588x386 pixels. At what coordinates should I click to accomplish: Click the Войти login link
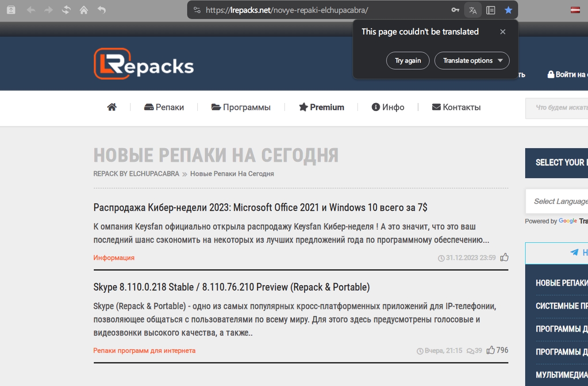[x=568, y=74]
